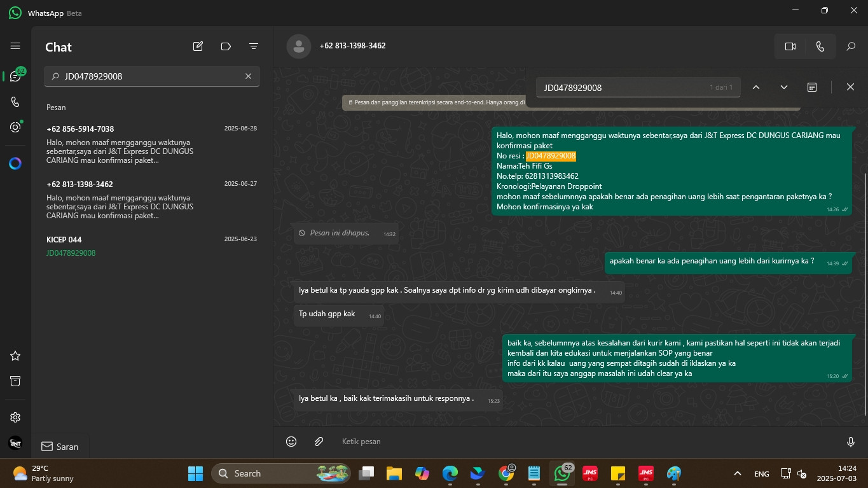Start a new chat
This screenshot has height=488, width=868.
pyautogui.click(x=198, y=46)
